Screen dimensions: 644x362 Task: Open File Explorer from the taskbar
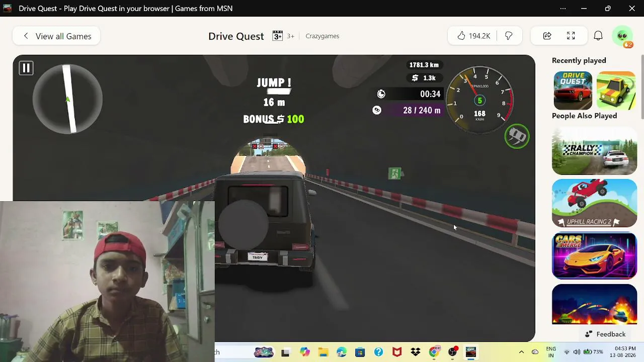coord(323,352)
